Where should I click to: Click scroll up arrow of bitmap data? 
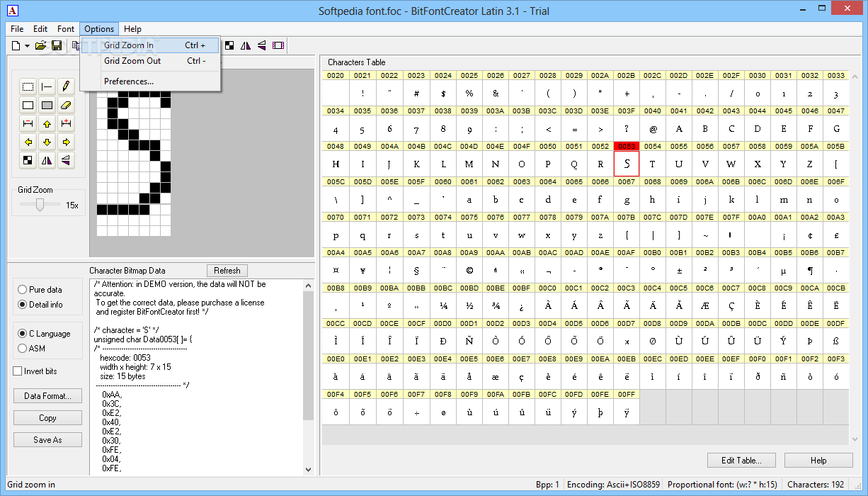[308, 285]
